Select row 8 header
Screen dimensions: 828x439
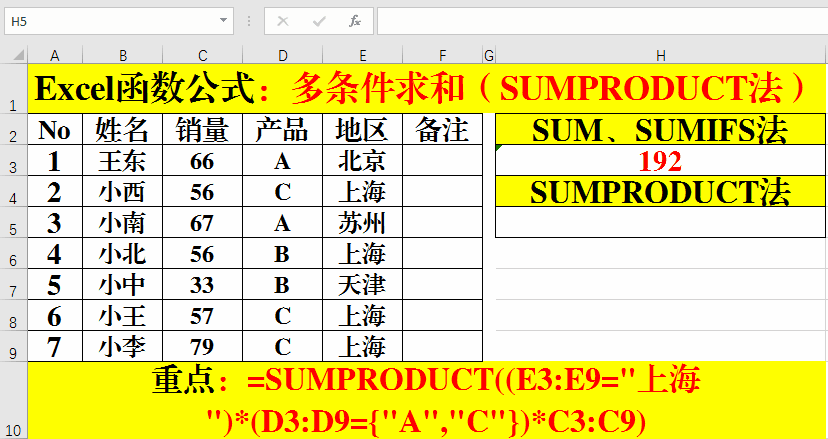pyautogui.click(x=14, y=315)
